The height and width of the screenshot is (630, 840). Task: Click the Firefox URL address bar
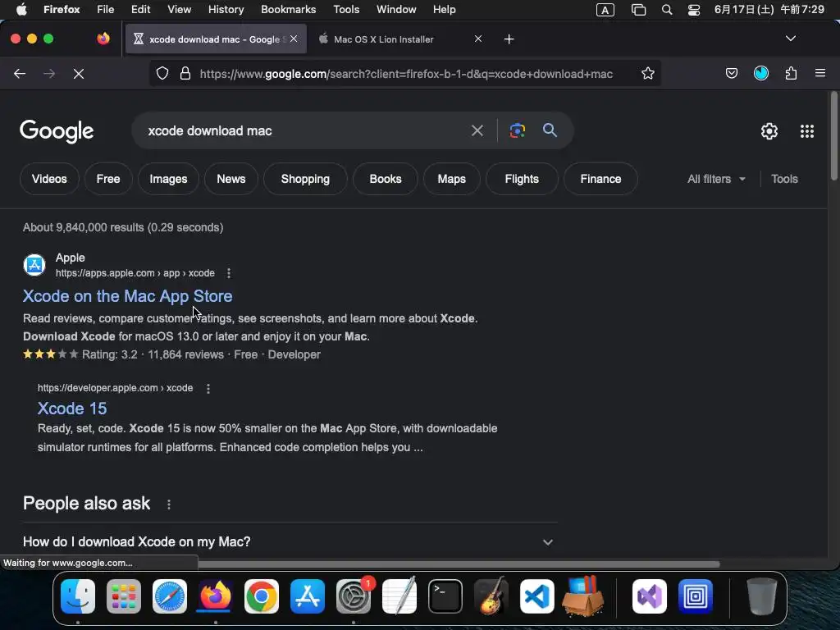tap(406, 74)
